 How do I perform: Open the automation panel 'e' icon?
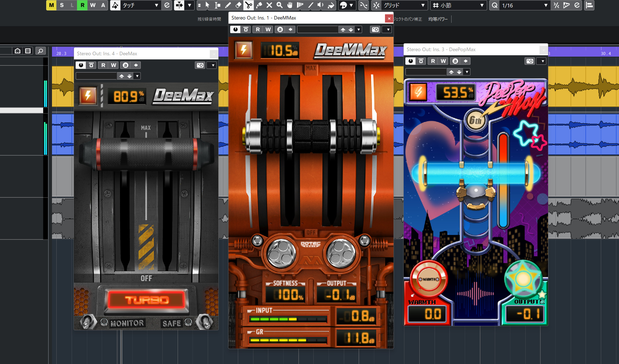pyautogui.click(x=167, y=5)
